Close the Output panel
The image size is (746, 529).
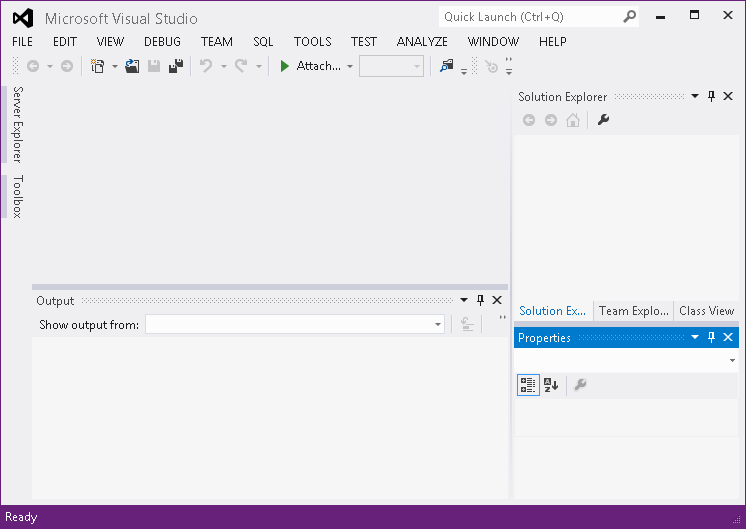point(497,300)
